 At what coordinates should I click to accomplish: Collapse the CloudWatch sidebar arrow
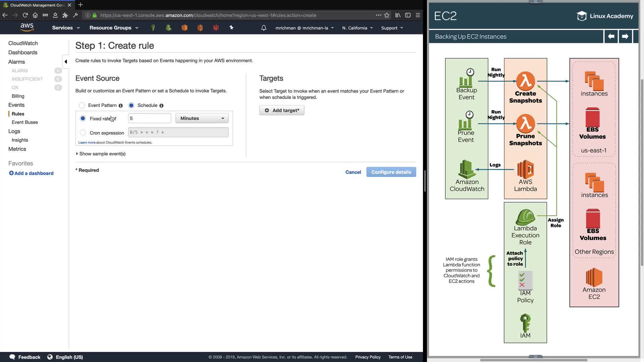pyautogui.click(x=66, y=62)
